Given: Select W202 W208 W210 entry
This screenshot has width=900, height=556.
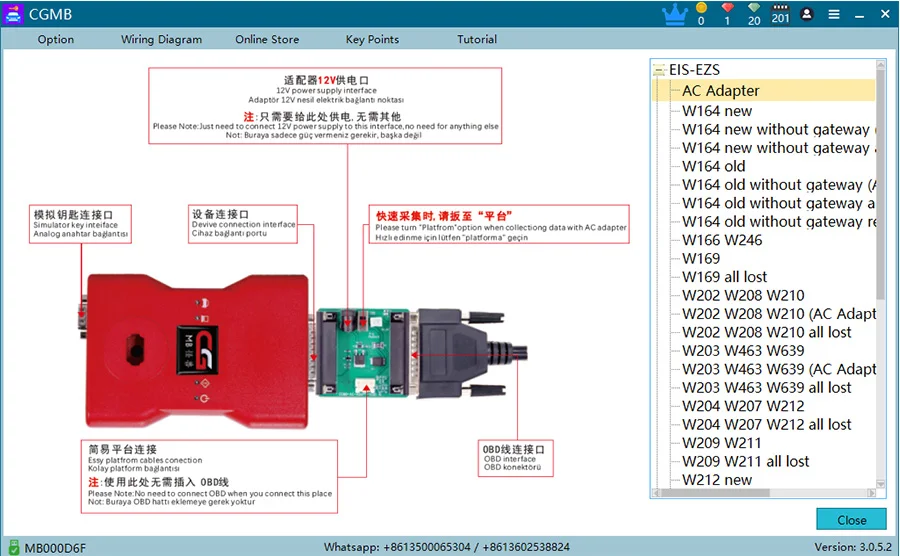Looking at the screenshot, I should coord(743,295).
